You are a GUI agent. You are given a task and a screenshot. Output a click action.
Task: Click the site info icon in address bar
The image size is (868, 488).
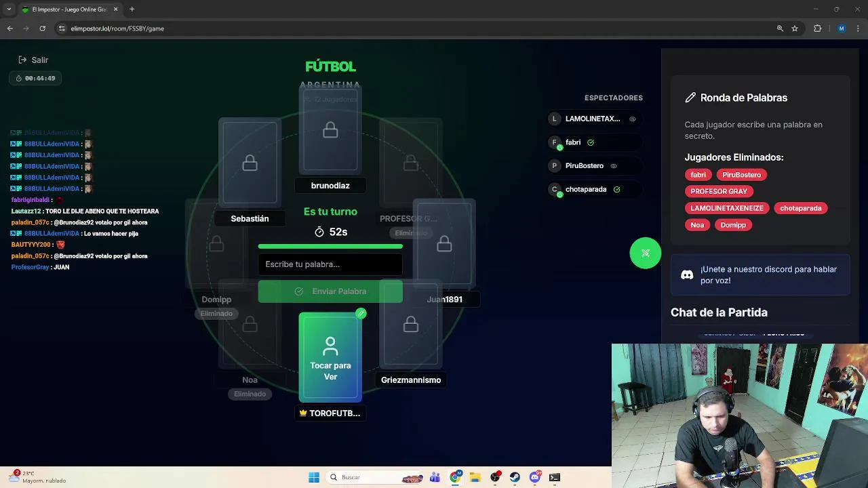[62, 28]
